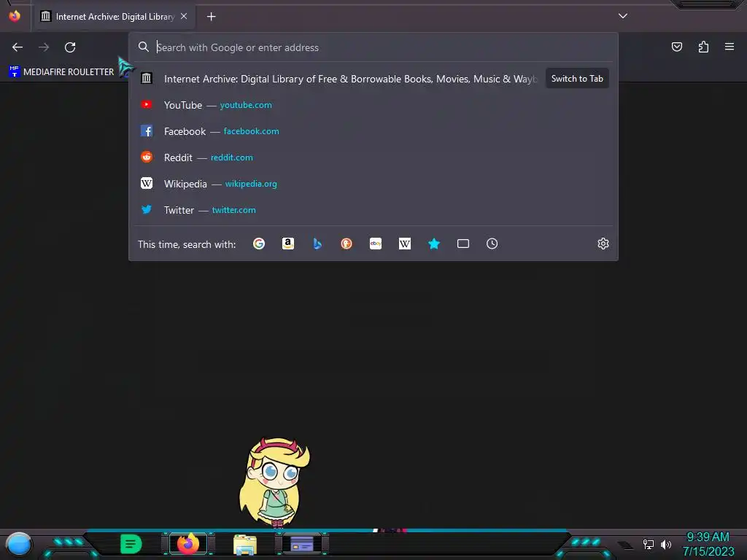This screenshot has width=747, height=560.
Task: Open the green notes app in taskbar
Action: click(131, 544)
